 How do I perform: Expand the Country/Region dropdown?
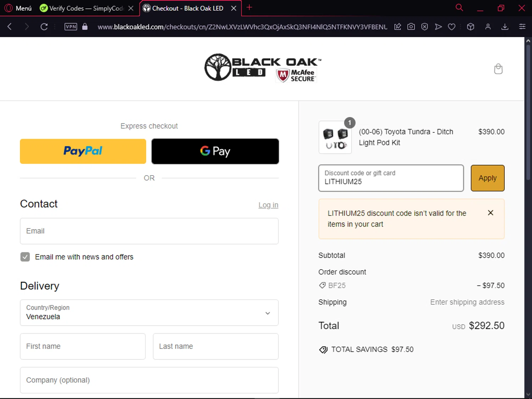click(x=149, y=312)
